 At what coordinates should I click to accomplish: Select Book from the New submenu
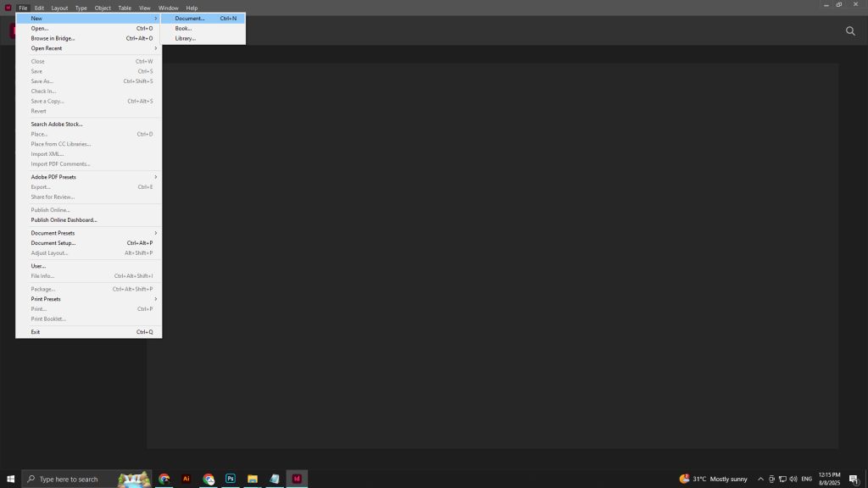tap(183, 28)
